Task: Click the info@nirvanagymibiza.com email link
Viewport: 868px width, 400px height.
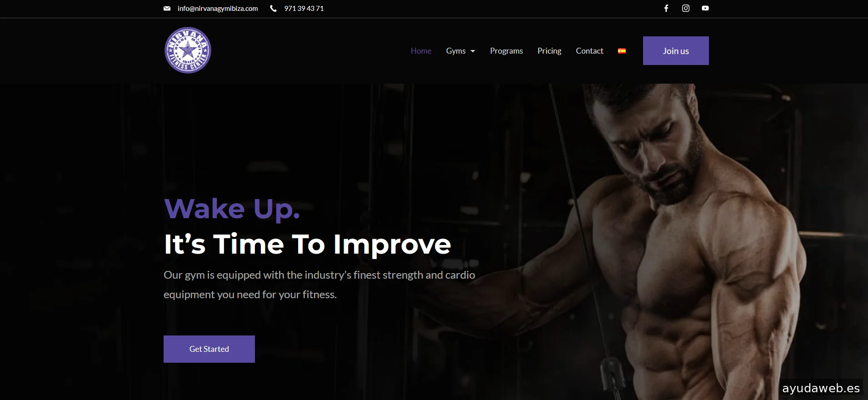Action: tap(218, 9)
